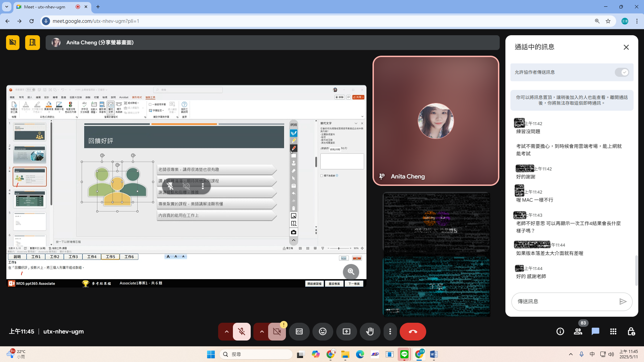Click the share screen button

pos(346,331)
